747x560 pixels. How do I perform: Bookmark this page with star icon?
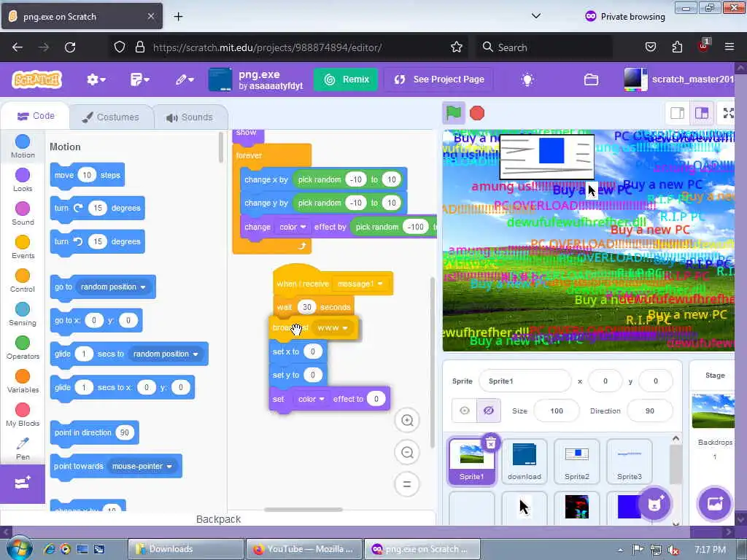click(x=457, y=47)
